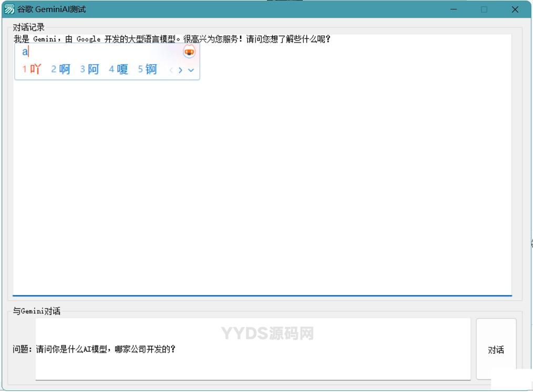This screenshot has height=392, width=533.
Task: Minimize the 谷歌 GeminiAI测试 window
Action: [454, 9]
